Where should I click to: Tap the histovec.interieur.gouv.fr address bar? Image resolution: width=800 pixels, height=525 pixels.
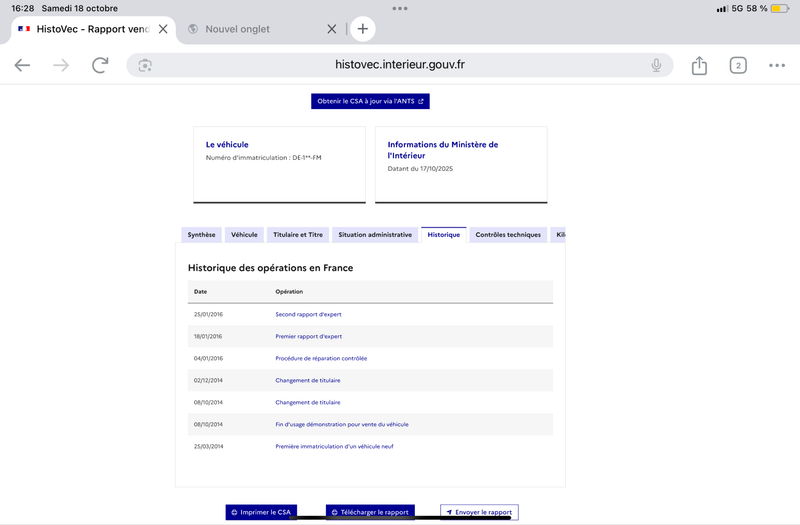[x=400, y=65]
